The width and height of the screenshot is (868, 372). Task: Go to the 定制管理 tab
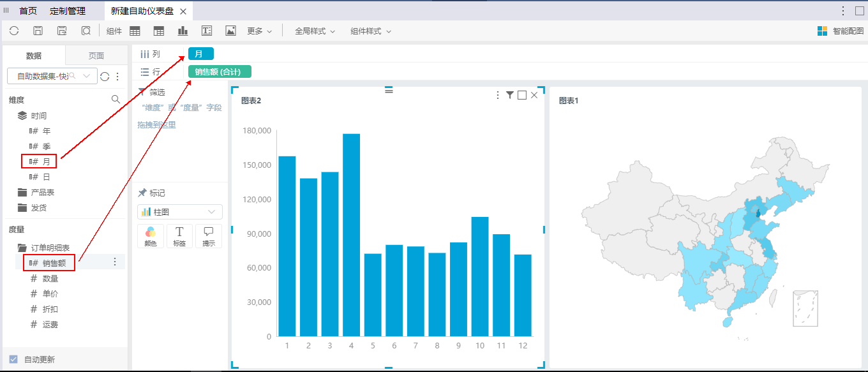pyautogui.click(x=67, y=11)
